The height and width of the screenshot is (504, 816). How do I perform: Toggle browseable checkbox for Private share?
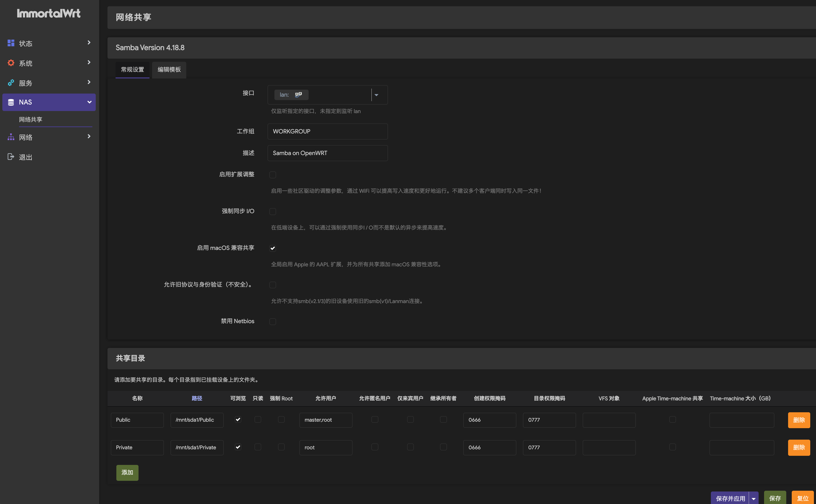[x=238, y=447]
